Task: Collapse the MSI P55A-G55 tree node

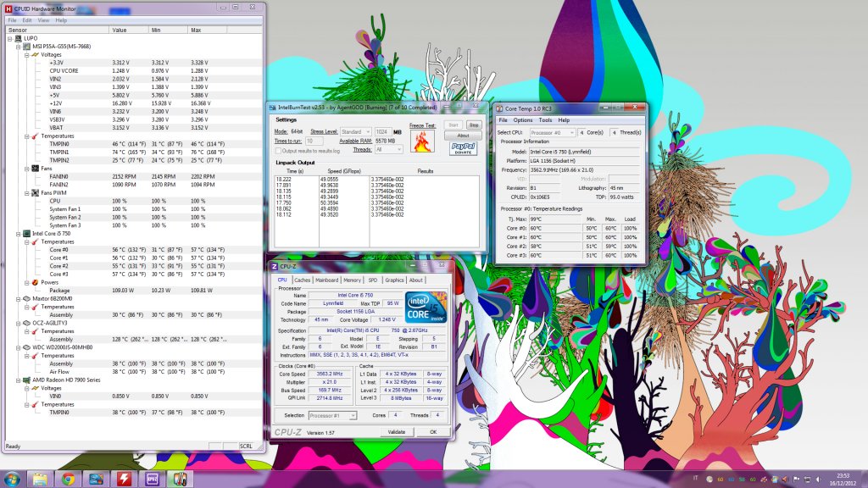Action: click(19, 47)
